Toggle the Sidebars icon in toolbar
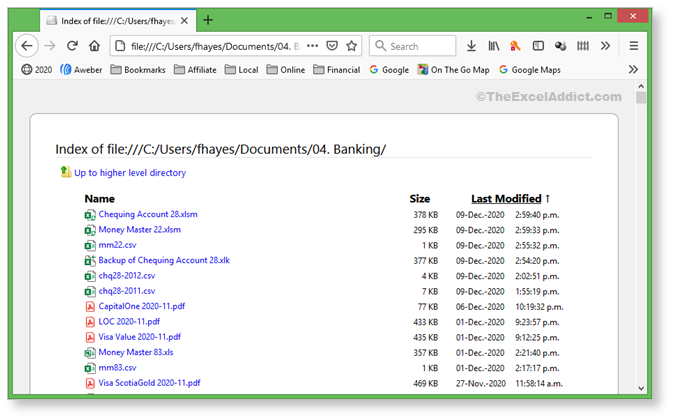Screen dimensions: 673x420 [x=538, y=46]
